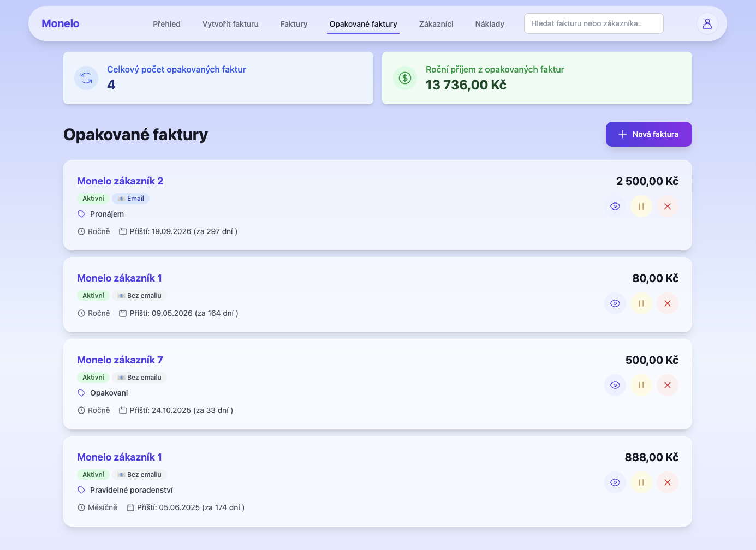This screenshot has height=550, width=756.
Task: Switch to the Zákazníci tab
Action: tap(436, 24)
